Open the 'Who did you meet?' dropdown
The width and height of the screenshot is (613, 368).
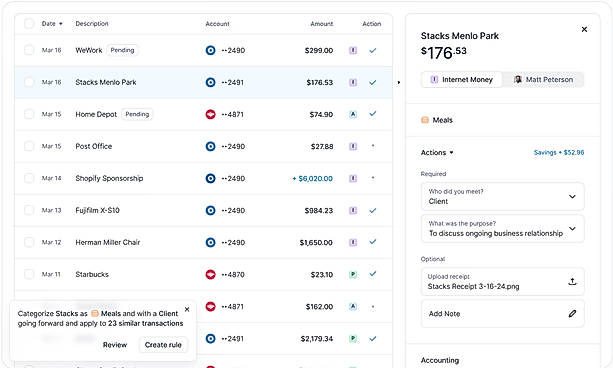tap(502, 197)
